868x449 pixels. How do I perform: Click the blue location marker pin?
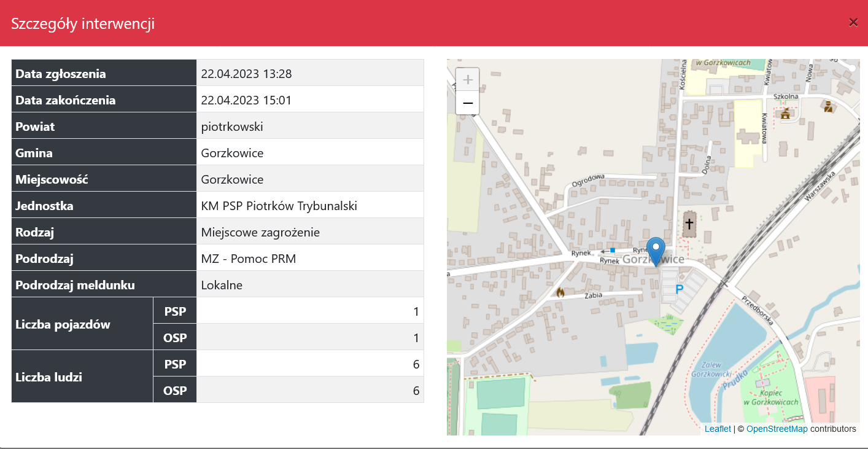click(656, 250)
